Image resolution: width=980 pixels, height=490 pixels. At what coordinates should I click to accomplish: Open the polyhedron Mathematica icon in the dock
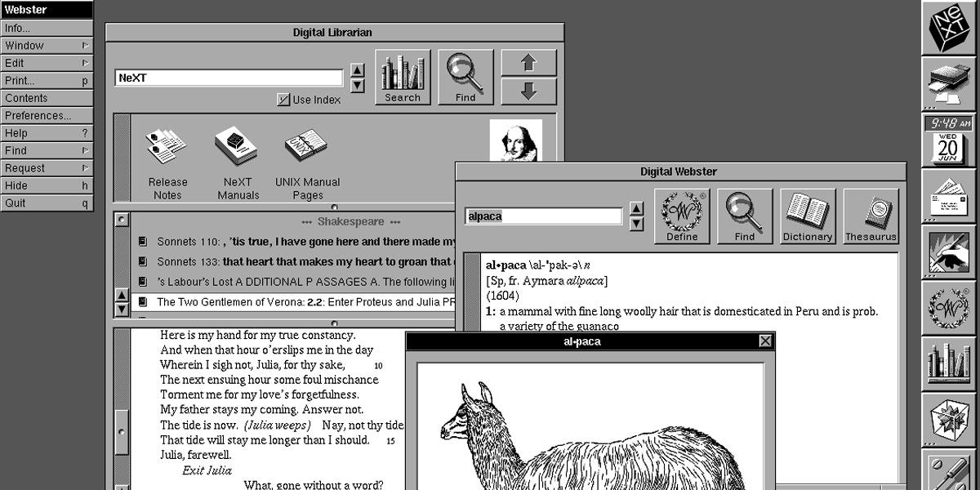coord(948,421)
